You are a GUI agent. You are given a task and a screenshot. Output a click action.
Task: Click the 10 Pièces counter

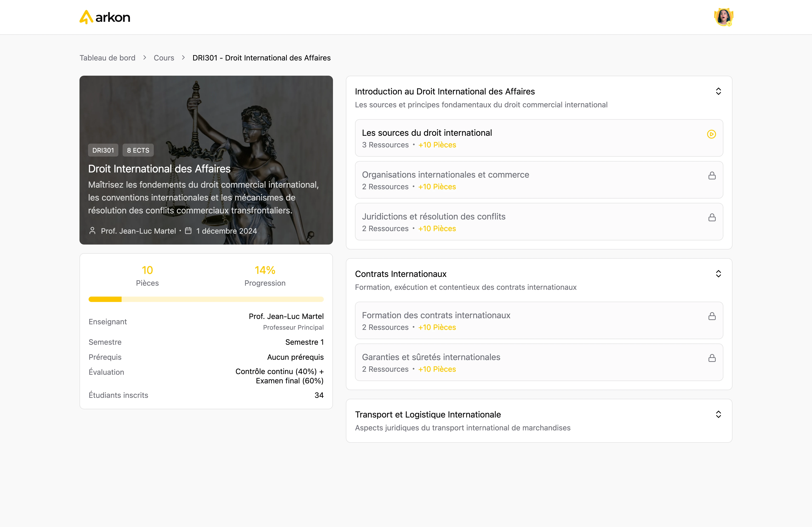tap(147, 270)
